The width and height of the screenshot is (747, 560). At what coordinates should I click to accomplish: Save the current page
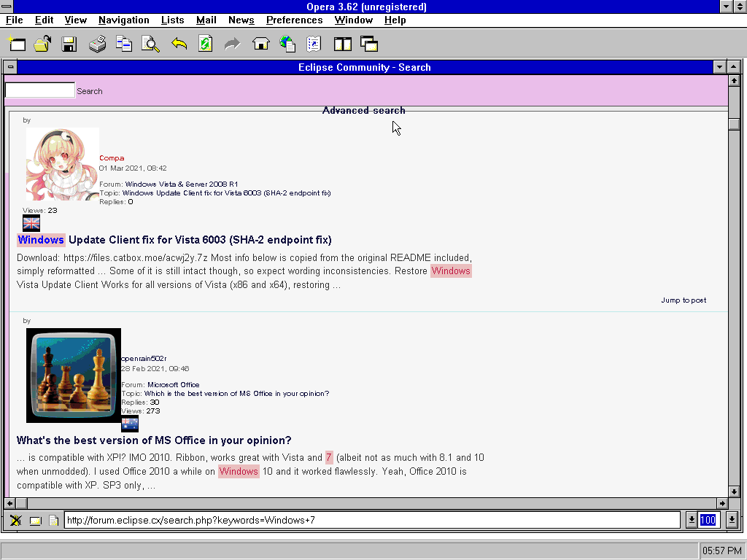(69, 44)
